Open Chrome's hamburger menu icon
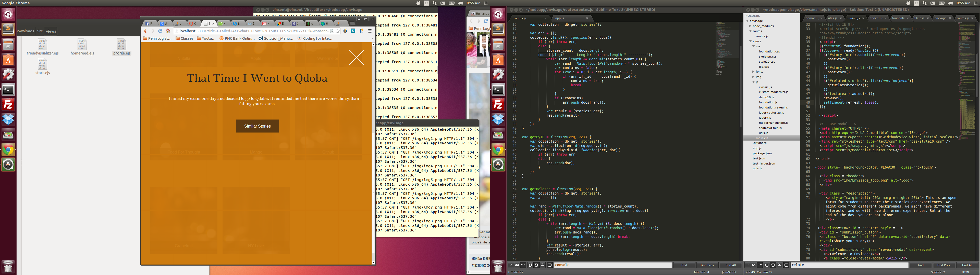Screen dimensions: 980x275 coord(370,31)
